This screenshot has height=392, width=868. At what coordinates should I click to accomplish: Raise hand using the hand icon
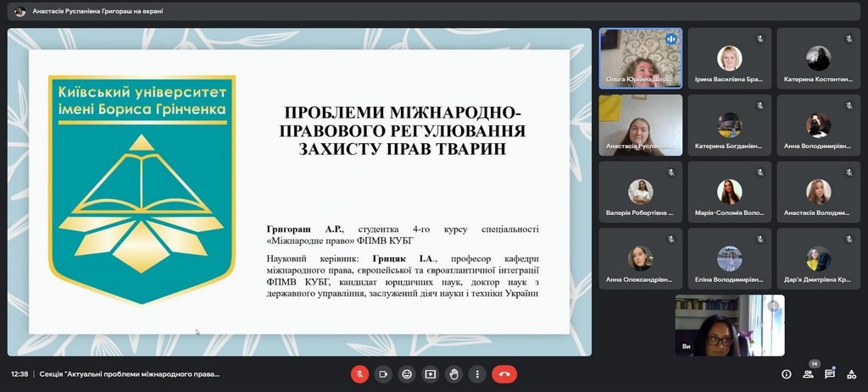coord(454,373)
